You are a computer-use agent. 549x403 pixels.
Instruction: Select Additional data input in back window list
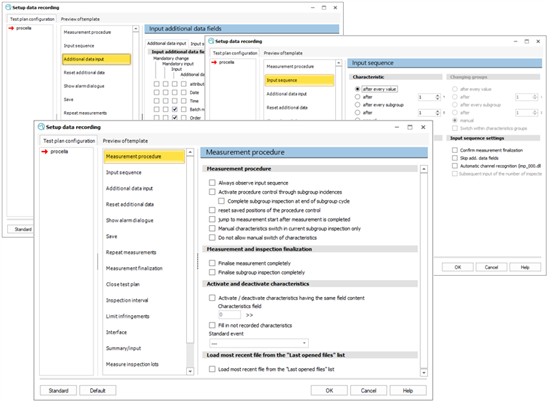pos(96,59)
